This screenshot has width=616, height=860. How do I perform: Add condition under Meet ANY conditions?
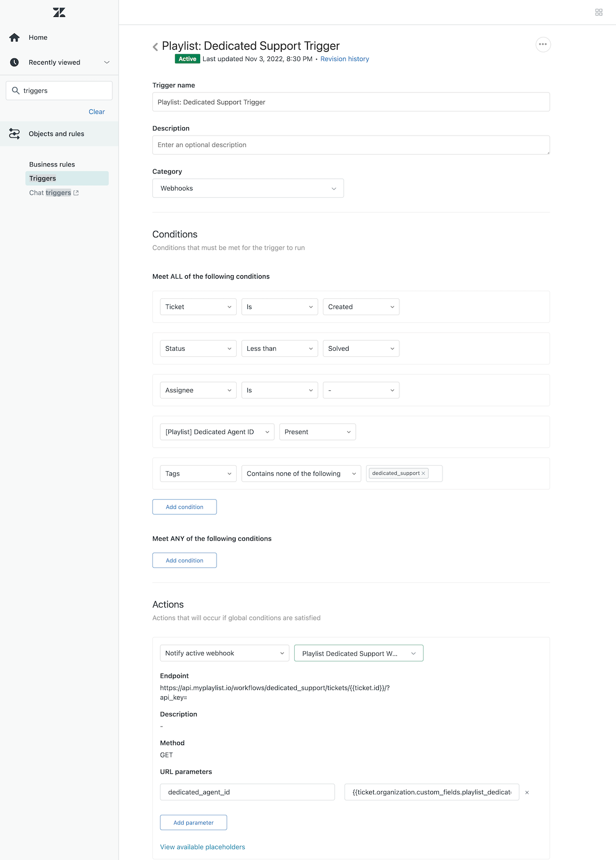pos(184,560)
